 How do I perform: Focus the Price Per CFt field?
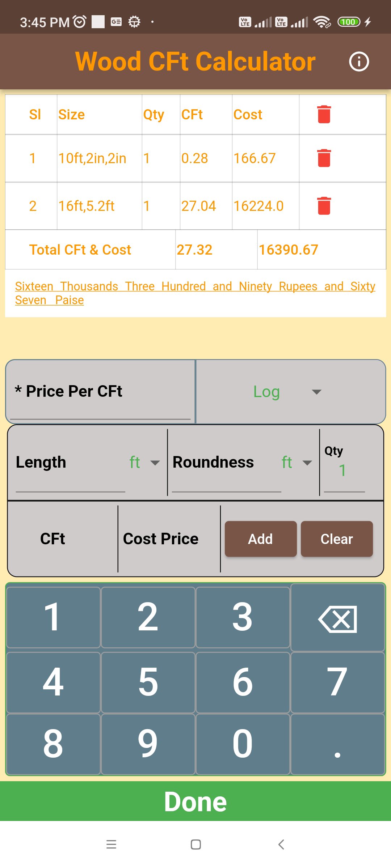tap(101, 392)
